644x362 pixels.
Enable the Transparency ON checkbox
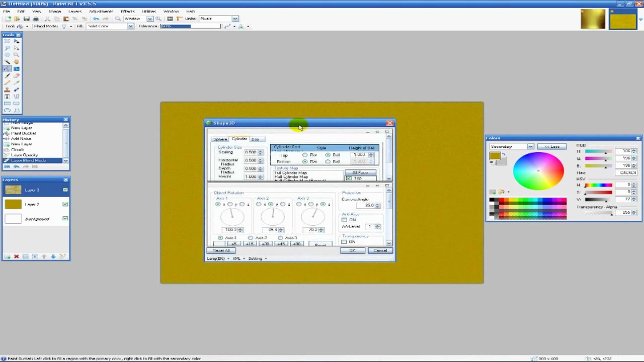pyautogui.click(x=344, y=242)
